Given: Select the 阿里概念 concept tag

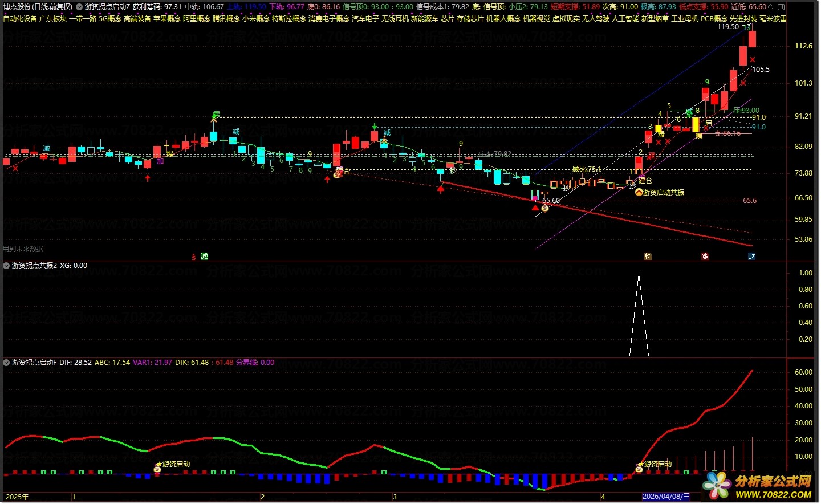Looking at the screenshot, I should [x=197, y=19].
